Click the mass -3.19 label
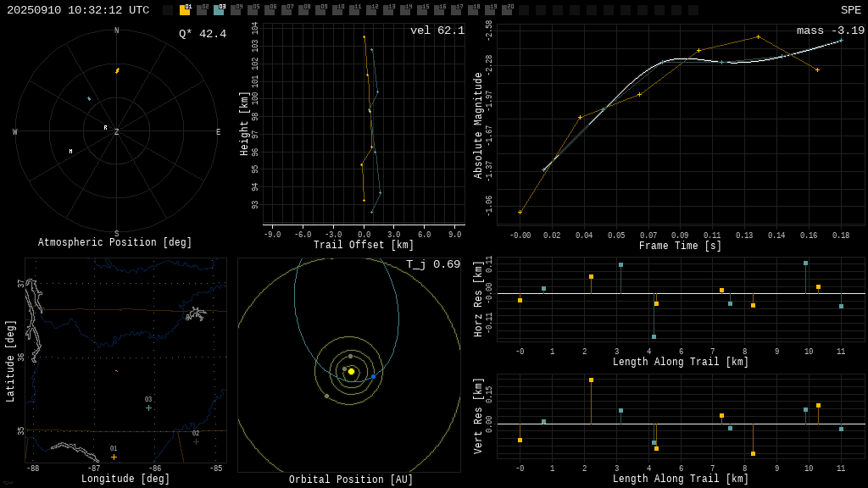 [830, 30]
